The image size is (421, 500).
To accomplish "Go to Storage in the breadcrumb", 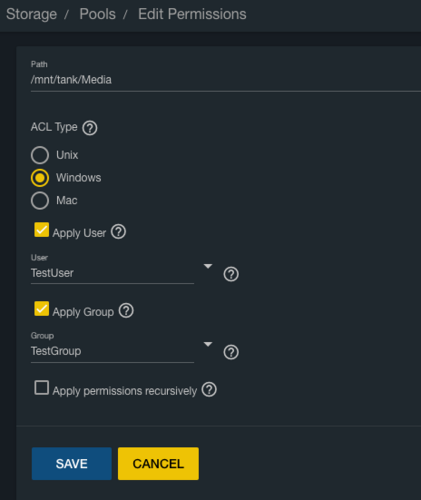I will (31, 14).
